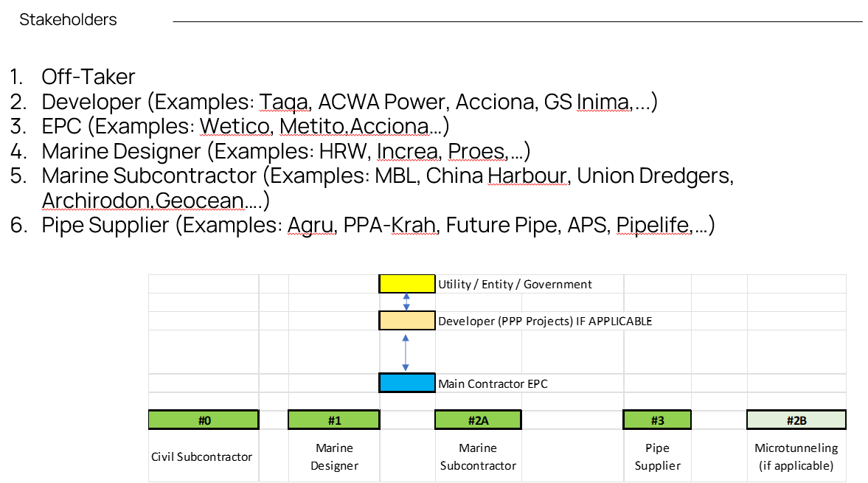Select the green #0 cell
Screen dimensions: 868x483
point(204,420)
